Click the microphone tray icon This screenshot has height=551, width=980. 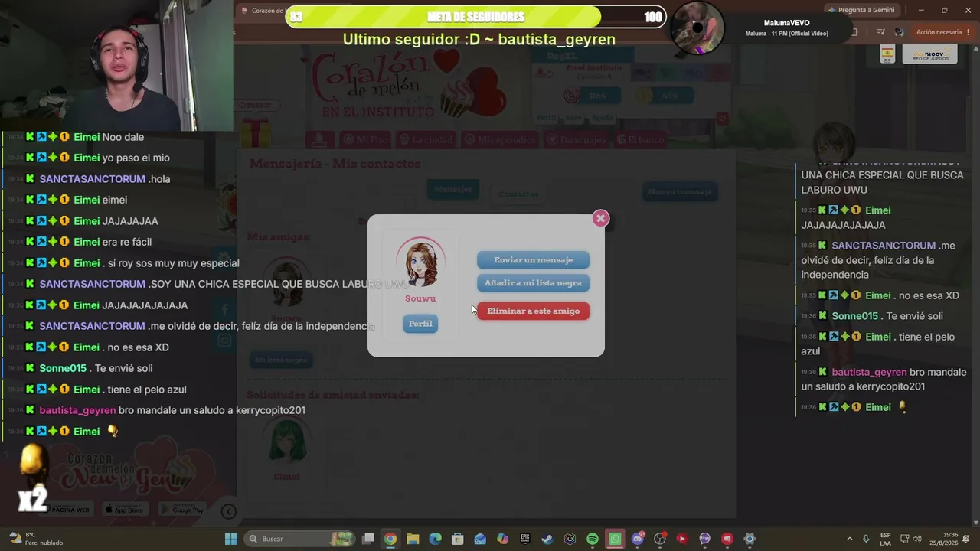pyautogui.click(x=866, y=539)
